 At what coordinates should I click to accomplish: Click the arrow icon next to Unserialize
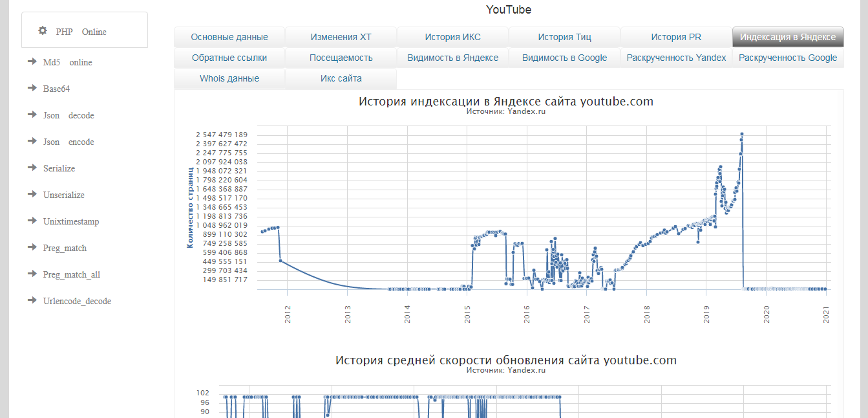[x=32, y=194]
